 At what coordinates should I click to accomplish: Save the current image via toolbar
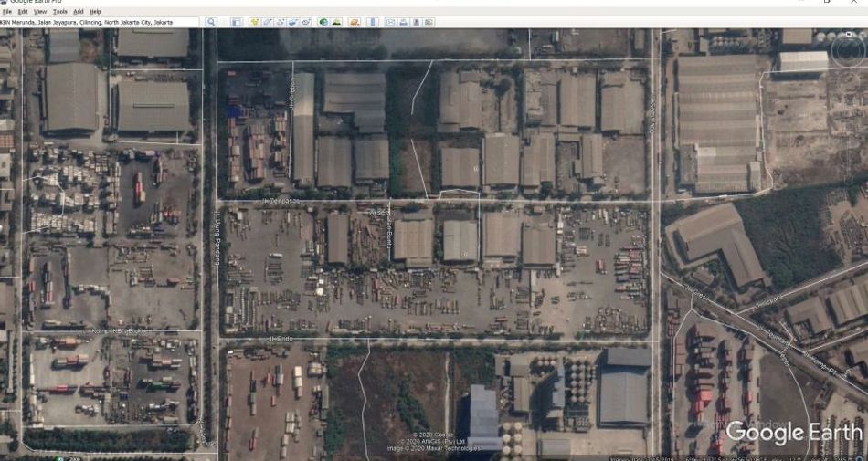pos(417,22)
